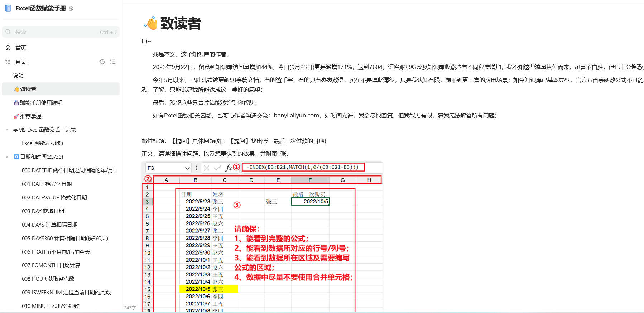Open Excel函数词云(图) document

tap(42, 143)
